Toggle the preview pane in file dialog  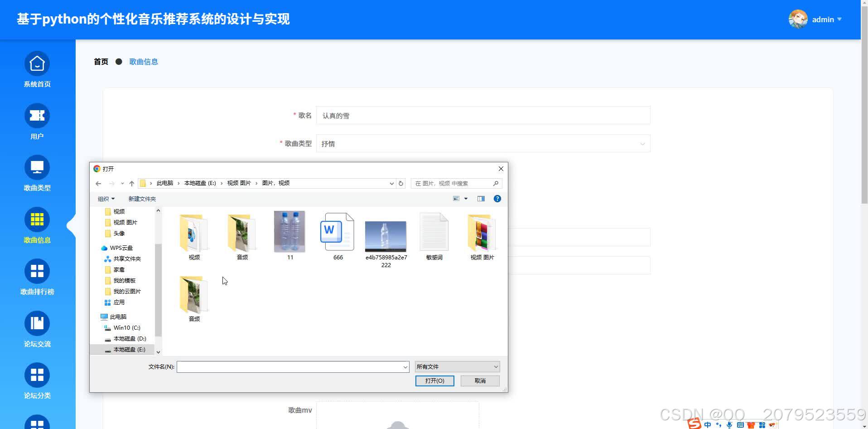point(481,199)
